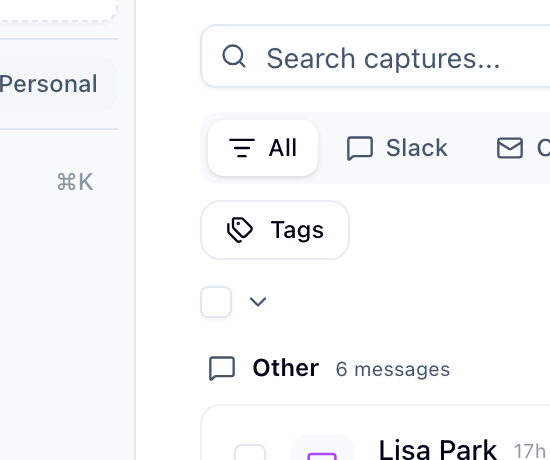550x460 pixels.
Task: Switch to the Slack filter tab
Action: tap(397, 148)
